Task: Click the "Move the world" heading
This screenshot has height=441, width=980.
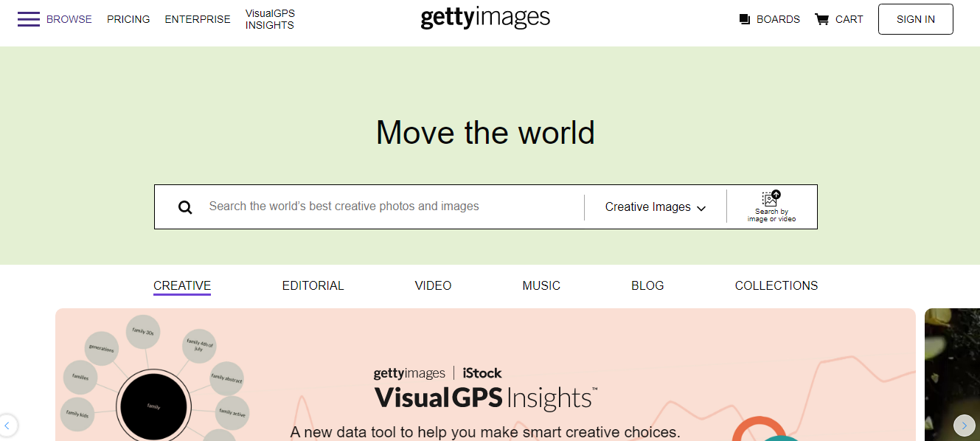Action: coord(485,133)
